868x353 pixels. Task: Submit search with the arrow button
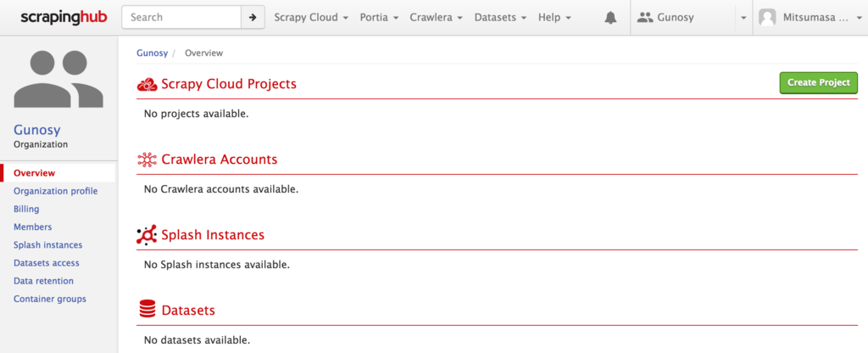(x=253, y=17)
